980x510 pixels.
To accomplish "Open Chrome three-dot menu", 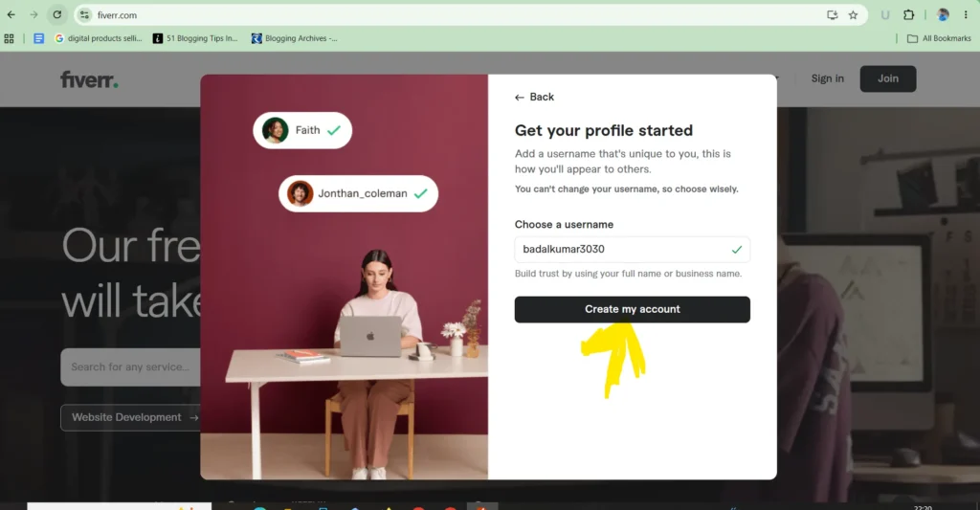I will [966, 15].
